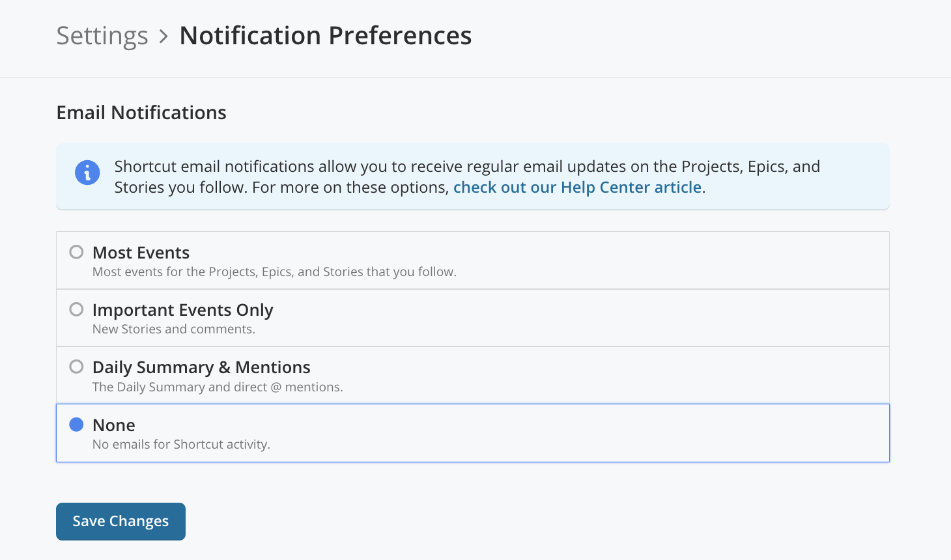Click the selected None radio button

76,425
